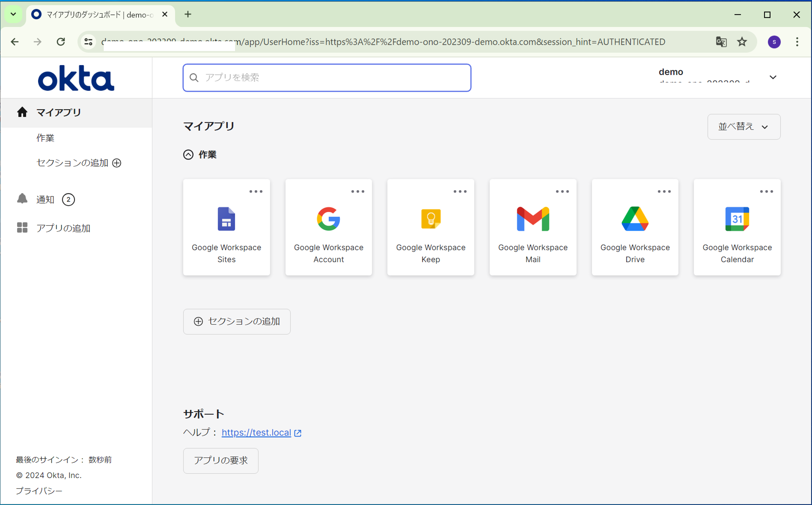This screenshot has width=812, height=505.
Task: Open the 並べ替え sort dropdown
Action: 744,127
